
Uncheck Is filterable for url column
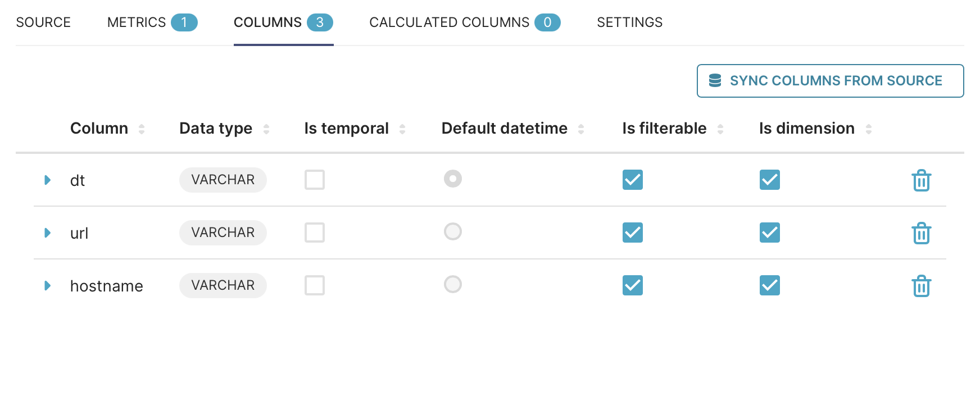point(633,233)
